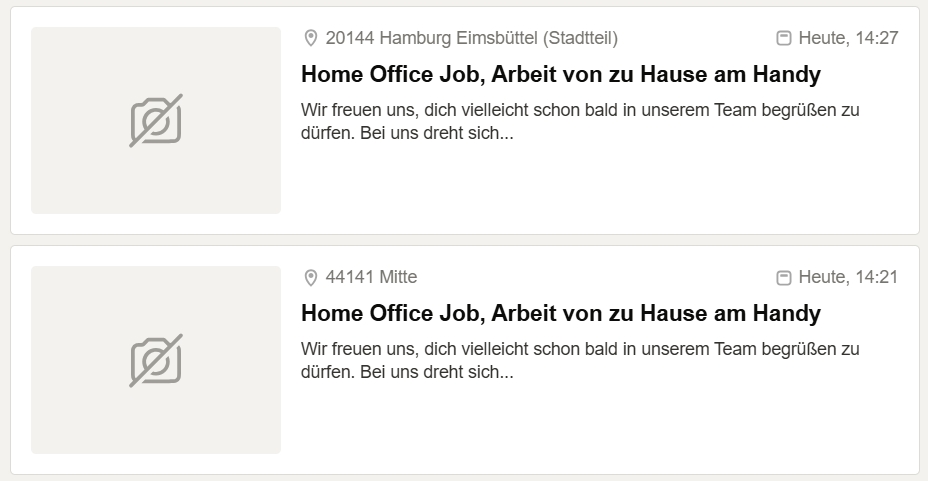The image size is (928, 481).
Task: Click the 'Heute, 14:27' timestamp
Action: pyautogui.click(x=848, y=38)
